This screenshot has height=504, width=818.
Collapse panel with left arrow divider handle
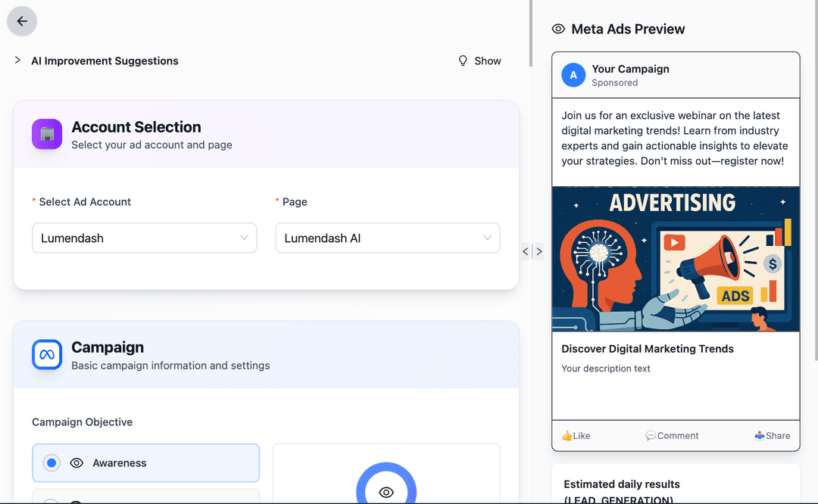[x=526, y=251]
